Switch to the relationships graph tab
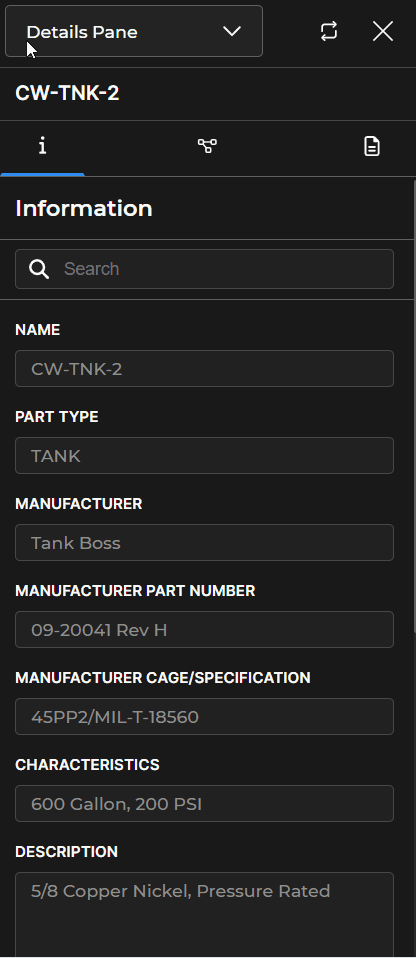This screenshot has width=416, height=958. (207, 146)
